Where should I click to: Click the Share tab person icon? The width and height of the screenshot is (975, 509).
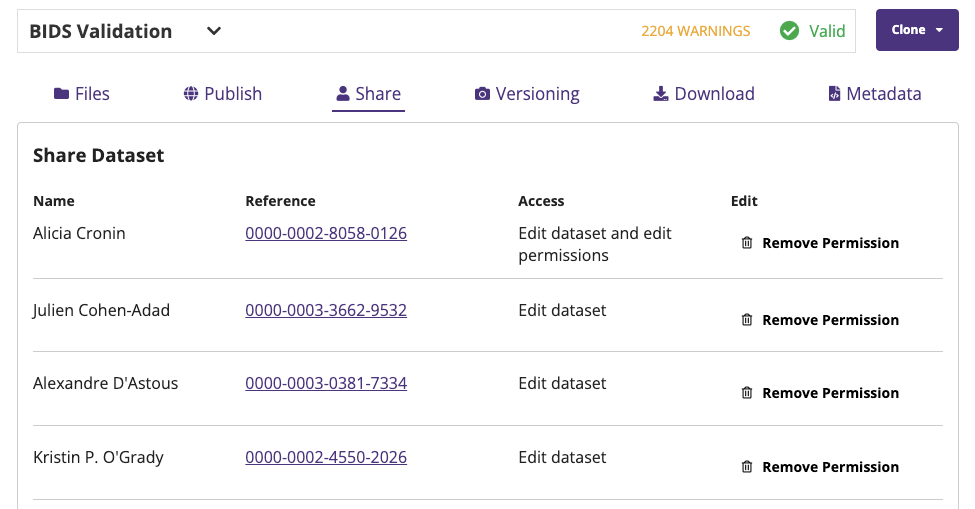click(x=343, y=94)
